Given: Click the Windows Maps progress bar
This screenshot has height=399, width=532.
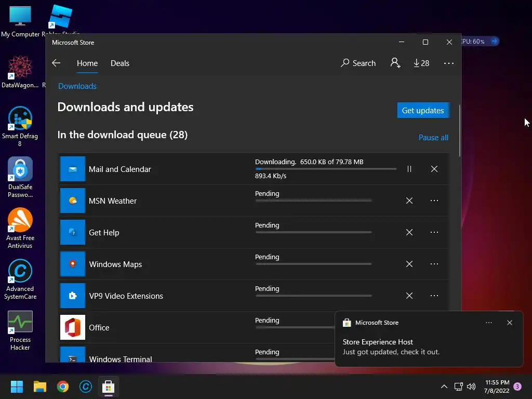Looking at the screenshot, I should pyautogui.click(x=313, y=264).
